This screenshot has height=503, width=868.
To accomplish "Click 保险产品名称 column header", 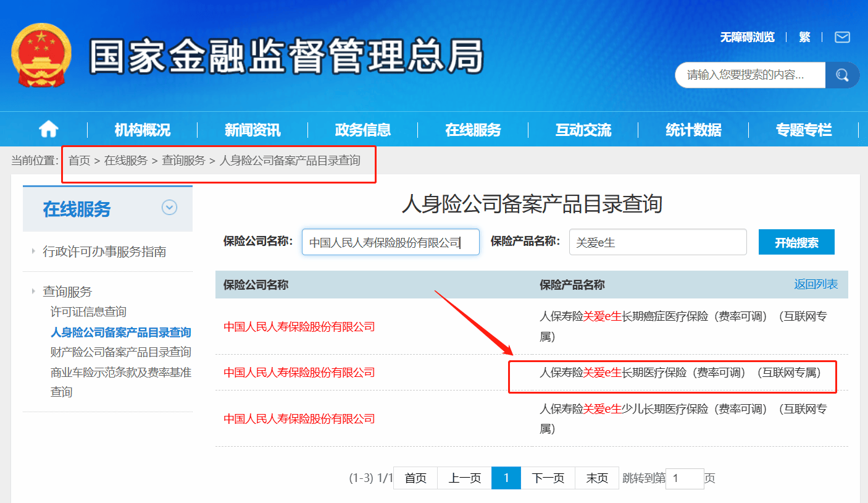I will [x=572, y=285].
